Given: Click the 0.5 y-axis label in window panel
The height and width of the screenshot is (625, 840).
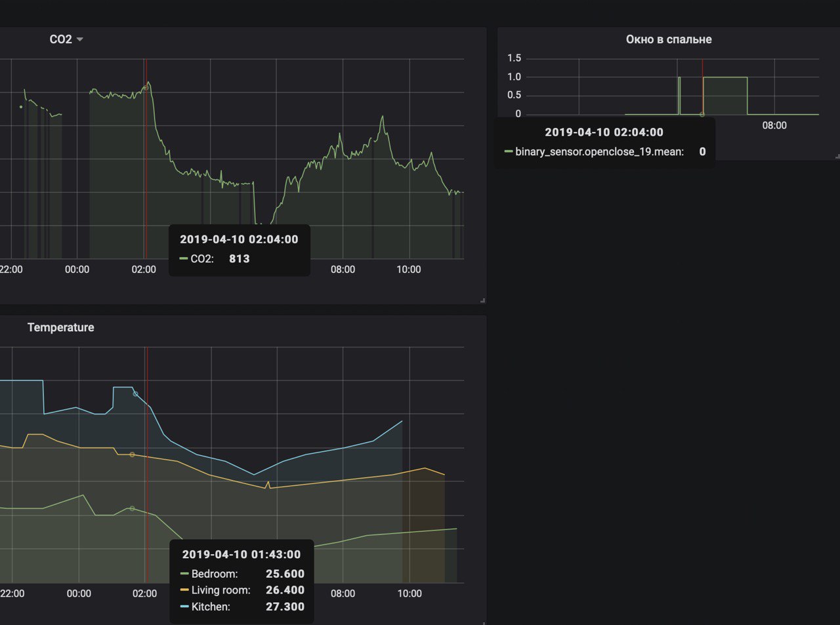Looking at the screenshot, I should tap(514, 95).
